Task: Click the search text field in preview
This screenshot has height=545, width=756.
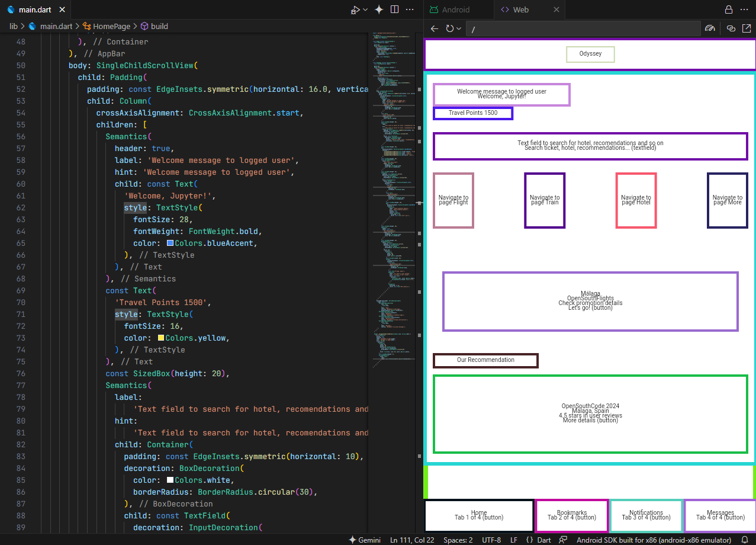Action: (590, 146)
